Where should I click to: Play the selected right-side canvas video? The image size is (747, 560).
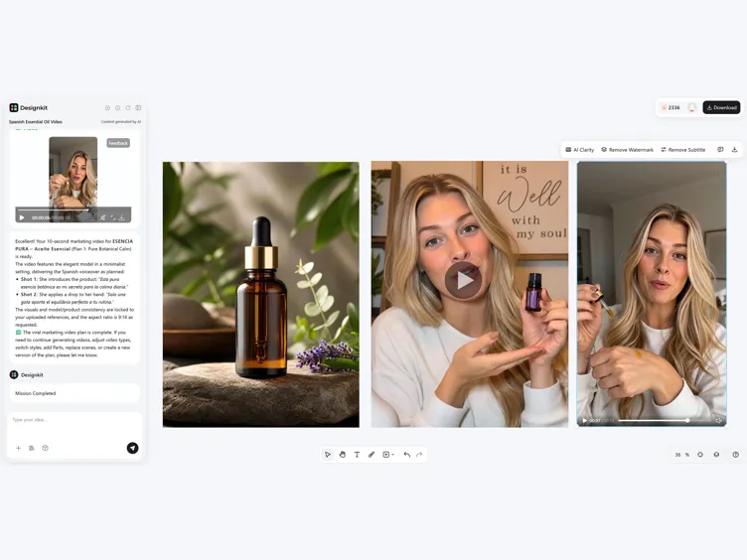click(x=584, y=420)
